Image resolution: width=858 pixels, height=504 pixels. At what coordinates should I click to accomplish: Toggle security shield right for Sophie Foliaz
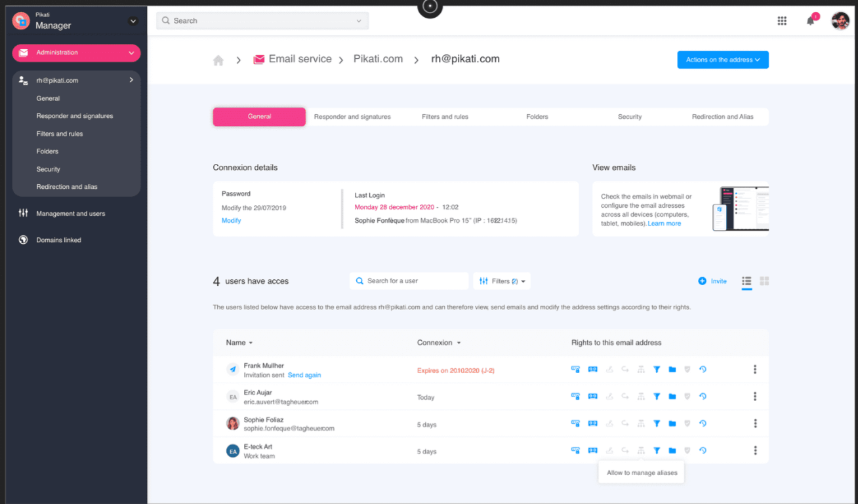(687, 424)
